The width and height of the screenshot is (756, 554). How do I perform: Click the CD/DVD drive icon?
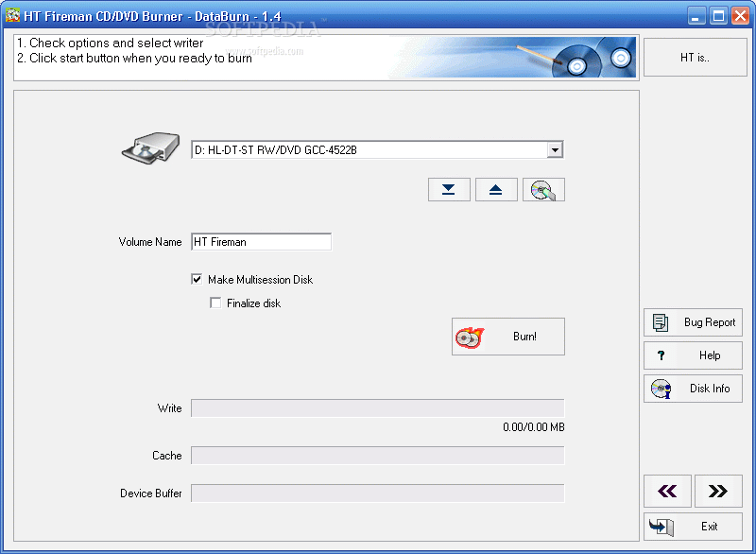coord(150,148)
